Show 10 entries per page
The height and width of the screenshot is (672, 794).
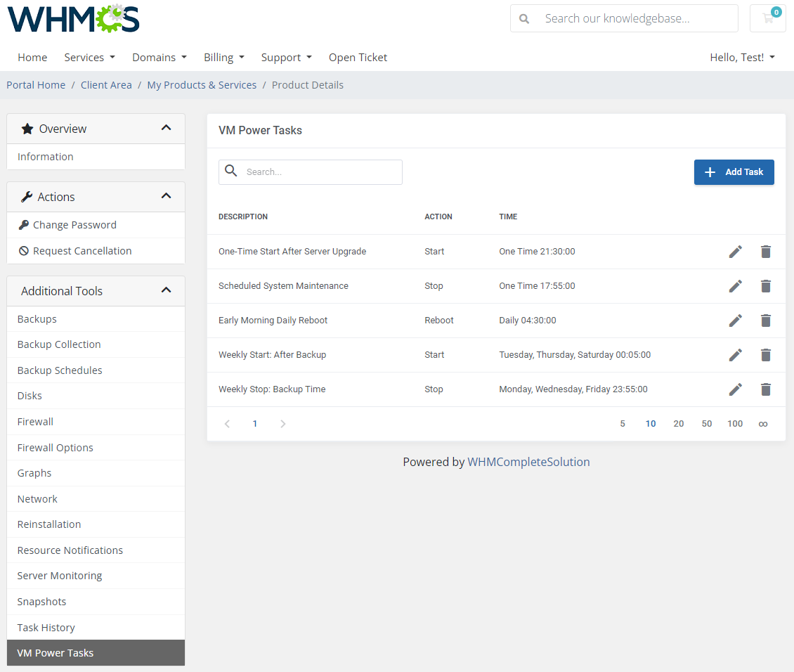tap(651, 424)
